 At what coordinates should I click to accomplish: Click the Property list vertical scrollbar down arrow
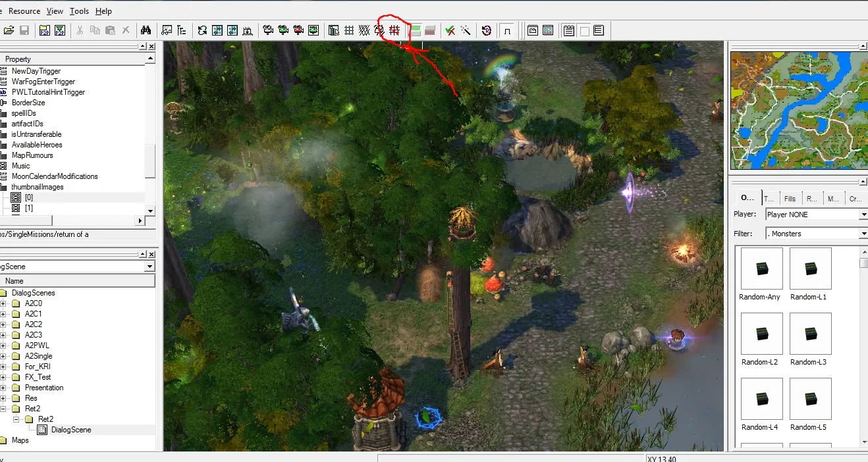[150, 211]
